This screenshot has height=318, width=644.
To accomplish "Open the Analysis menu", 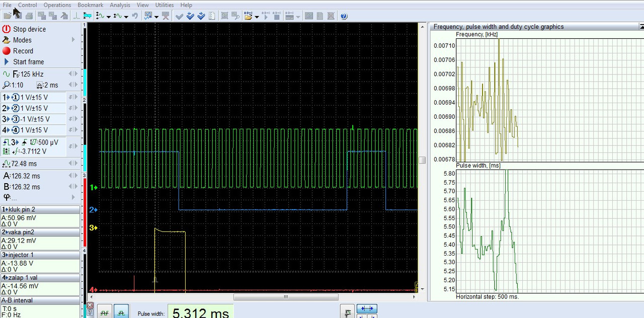I will pos(120,5).
